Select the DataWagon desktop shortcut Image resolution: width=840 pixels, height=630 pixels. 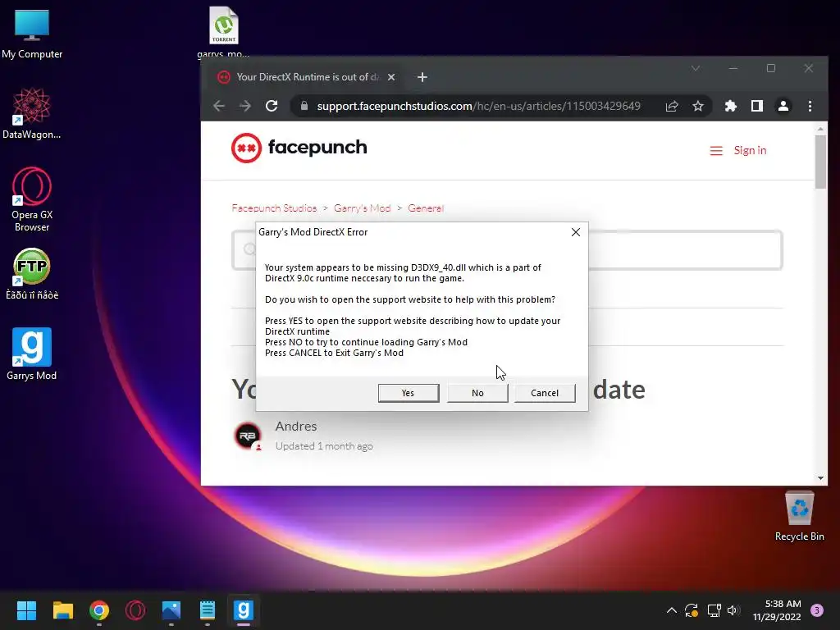click(x=32, y=113)
